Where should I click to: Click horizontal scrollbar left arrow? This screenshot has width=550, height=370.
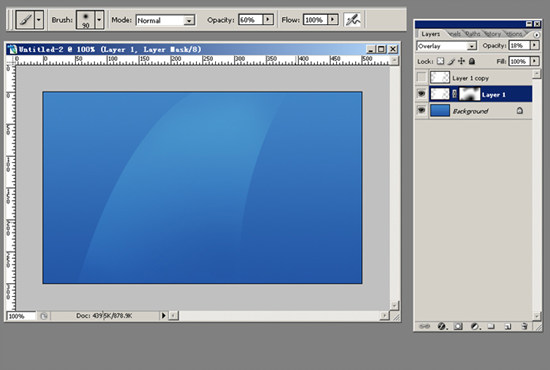click(173, 316)
